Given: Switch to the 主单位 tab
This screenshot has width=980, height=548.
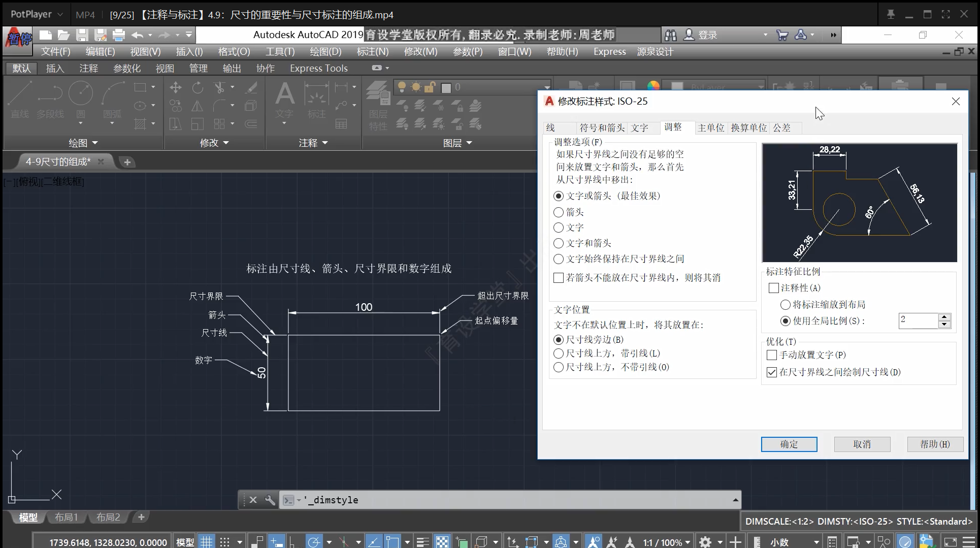Looking at the screenshot, I should (711, 128).
